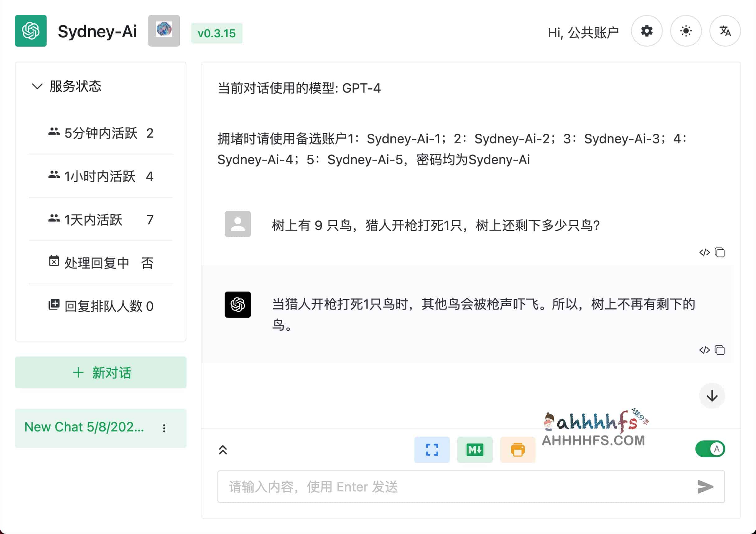Collapse the input toolbar chevron

223,450
